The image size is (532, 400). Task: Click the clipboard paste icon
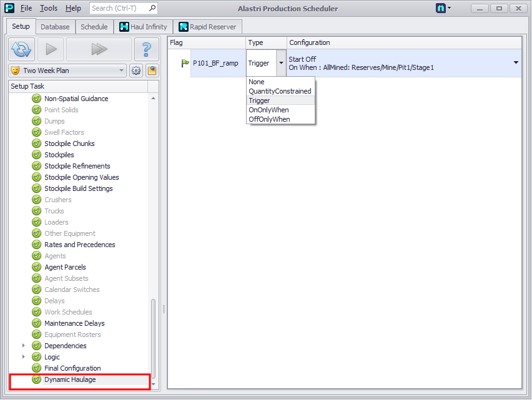tap(152, 71)
